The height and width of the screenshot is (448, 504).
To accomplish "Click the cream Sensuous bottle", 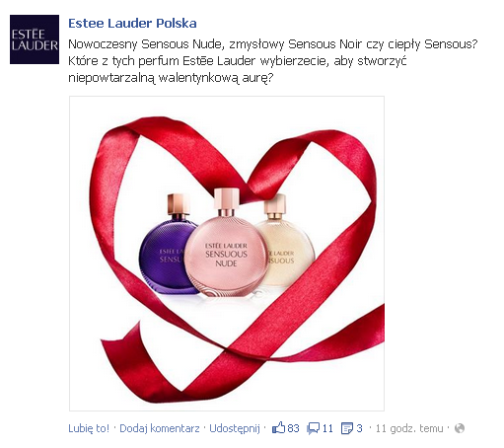I will point(286,244).
